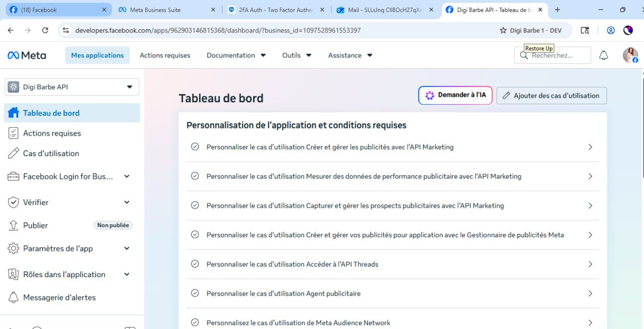Click the browser address bar URL
Screen dimensions: 644x329
click(218, 30)
